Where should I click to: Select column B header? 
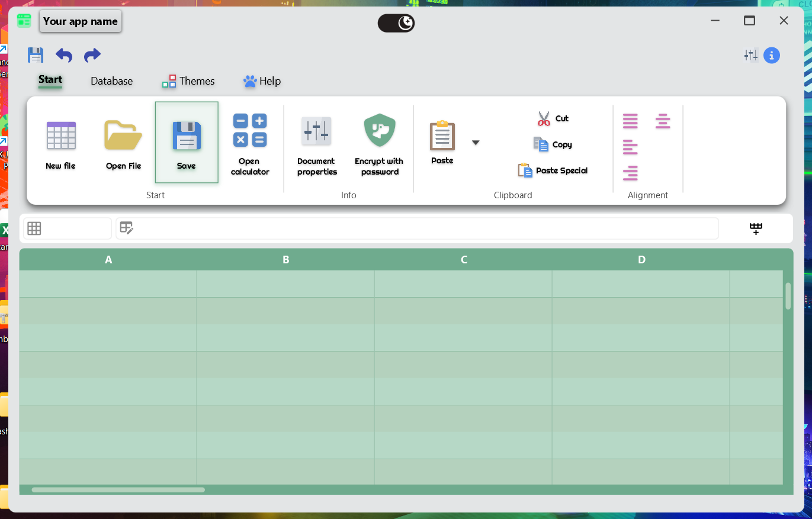tap(286, 260)
